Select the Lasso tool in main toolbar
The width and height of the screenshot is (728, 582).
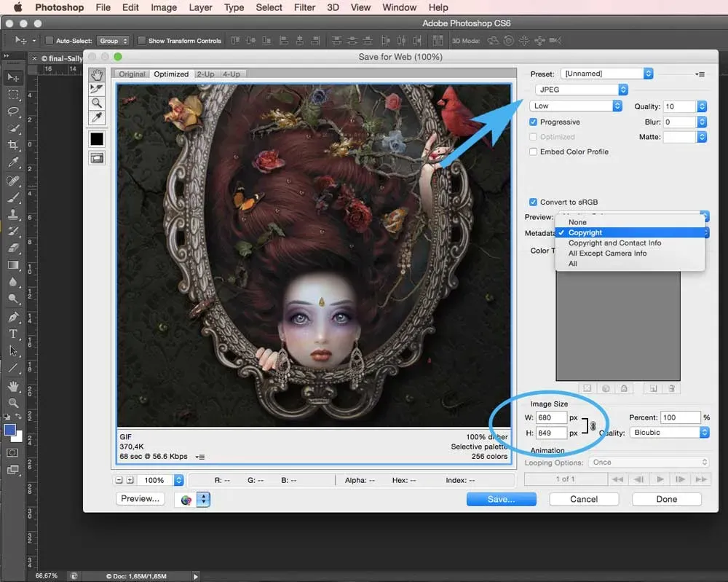tap(13, 111)
